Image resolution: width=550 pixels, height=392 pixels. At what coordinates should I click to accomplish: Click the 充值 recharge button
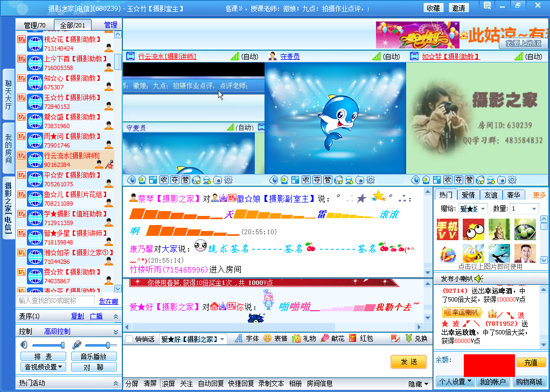(x=531, y=362)
